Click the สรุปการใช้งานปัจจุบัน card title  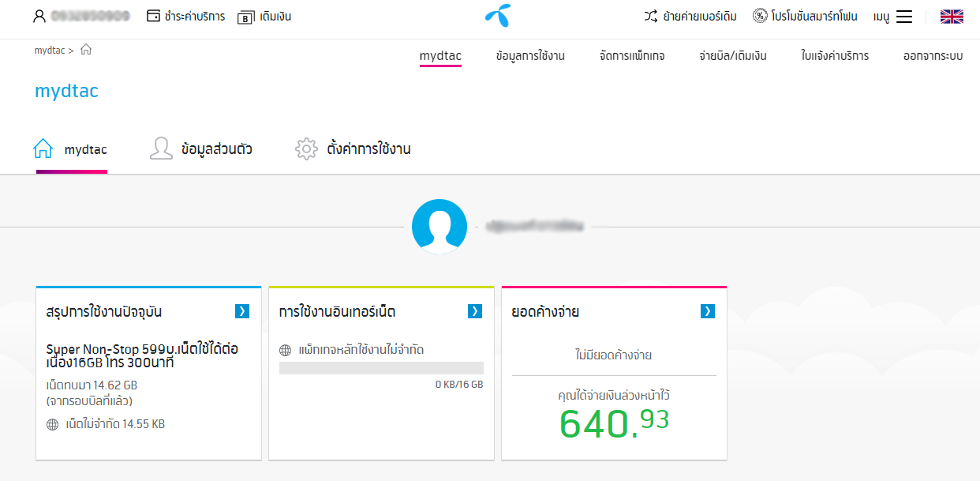[104, 312]
